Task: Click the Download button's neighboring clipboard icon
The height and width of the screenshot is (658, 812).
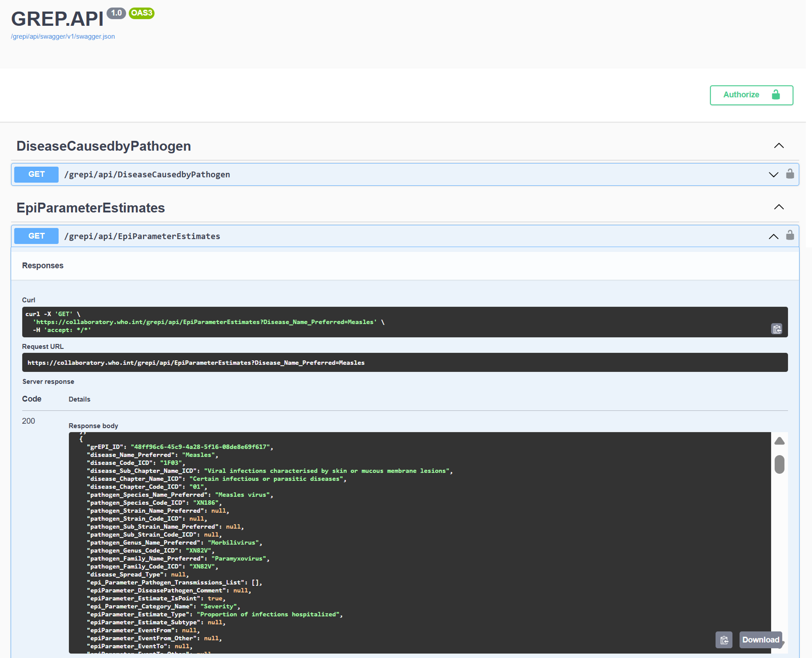Action: point(724,640)
